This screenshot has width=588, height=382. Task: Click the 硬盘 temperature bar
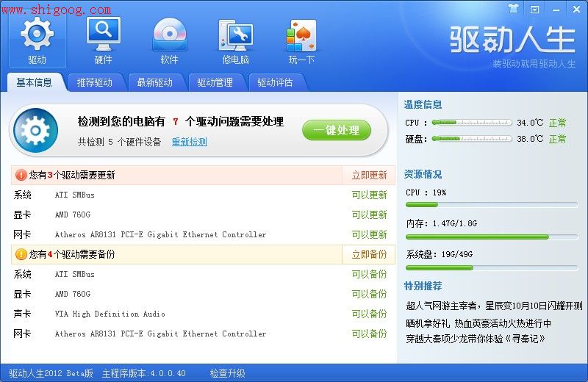(x=472, y=139)
